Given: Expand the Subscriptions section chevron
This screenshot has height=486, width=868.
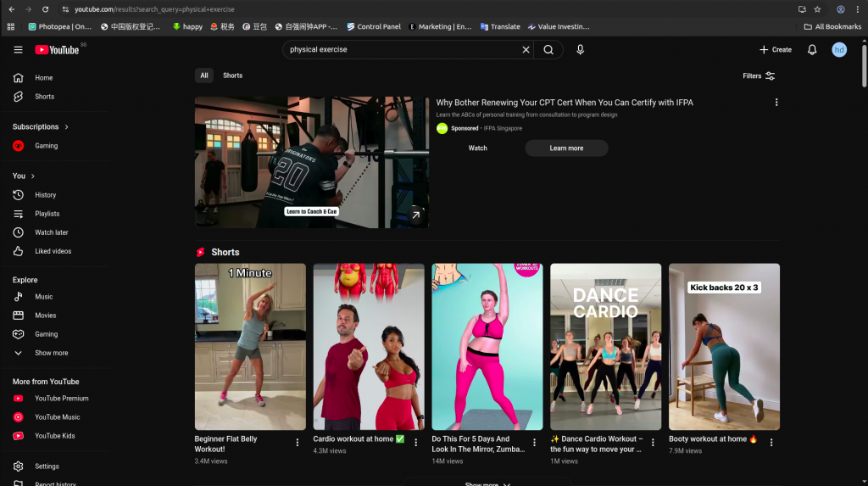Looking at the screenshot, I should pyautogui.click(x=67, y=127).
